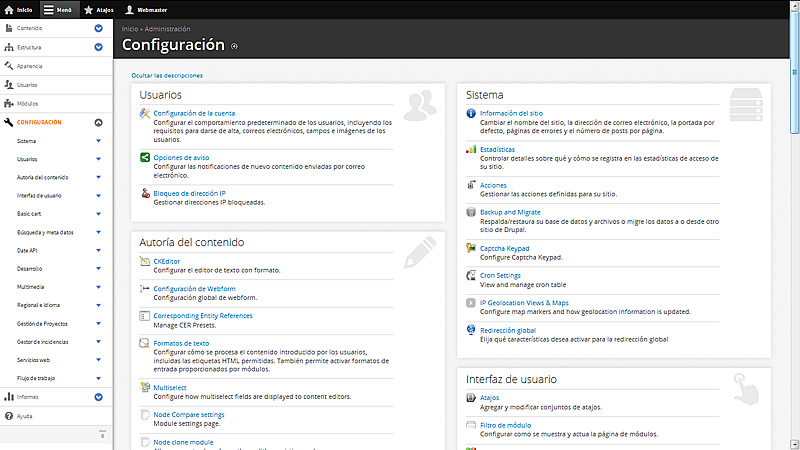Click Ocultar las descripciones link
800x450 pixels.
click(167, 76)
